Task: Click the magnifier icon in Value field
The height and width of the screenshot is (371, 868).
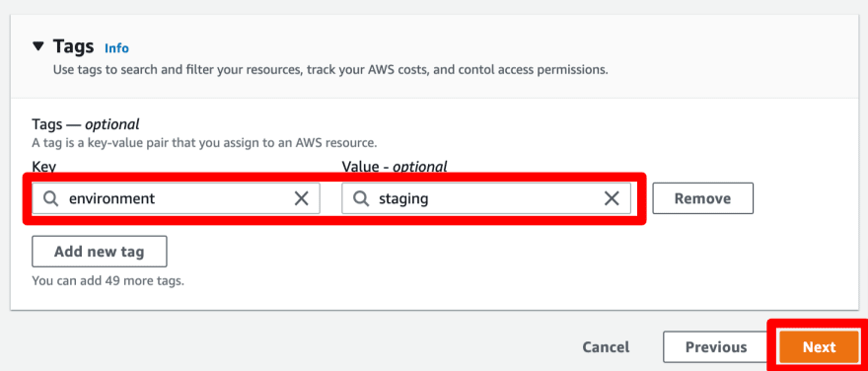Action: tap(361, 198)
